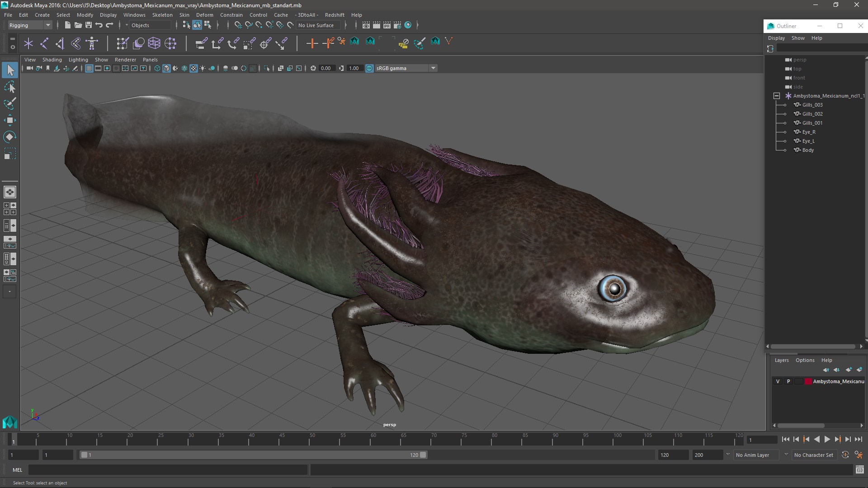
Task: Open the Render Settings icon
Action: [x=397, y=25]
